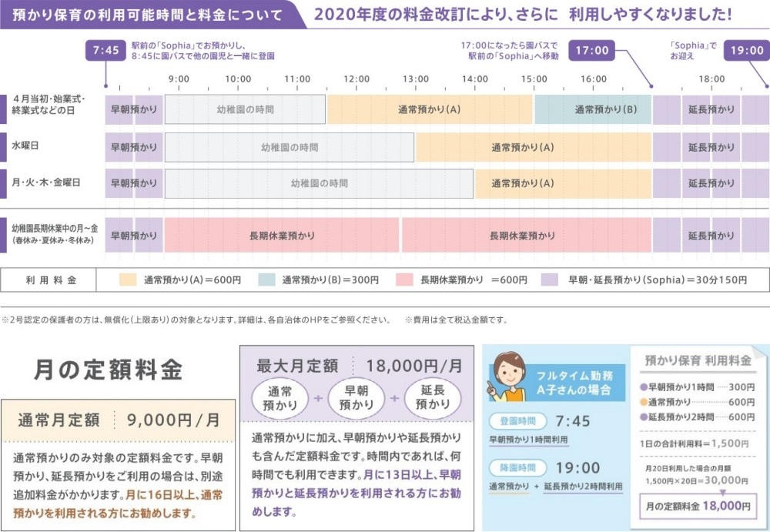Click the underlined 延長預かり2時間利用 text
This screenshot has width=770, height=532.
(x=583, y=487)
